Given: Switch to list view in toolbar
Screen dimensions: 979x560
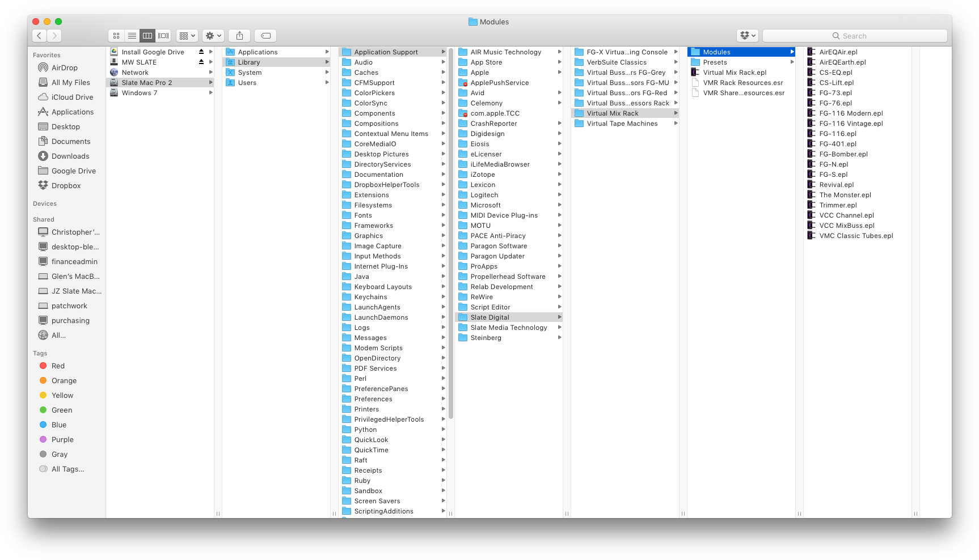Looking at the screenshot, I should [132, 36].
